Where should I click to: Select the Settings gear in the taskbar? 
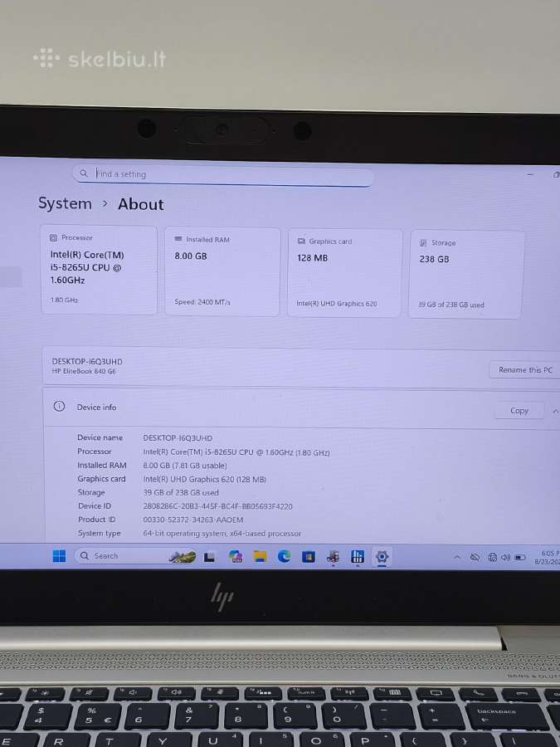pyautogui.click(x=382, y=556)
